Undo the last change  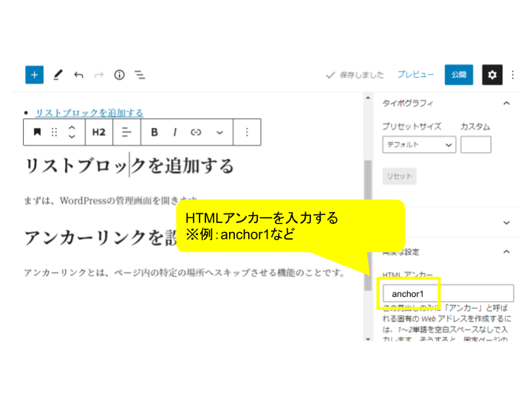coord(78,75)
